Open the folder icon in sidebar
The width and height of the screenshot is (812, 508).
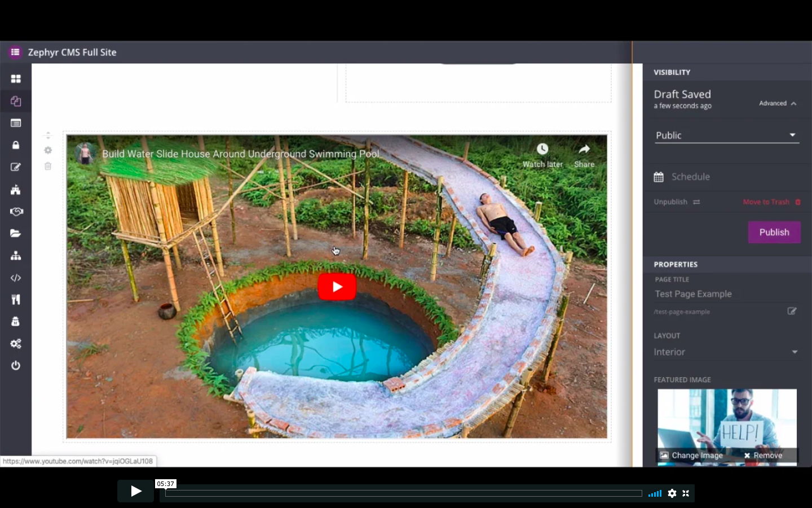pos(16,233)
